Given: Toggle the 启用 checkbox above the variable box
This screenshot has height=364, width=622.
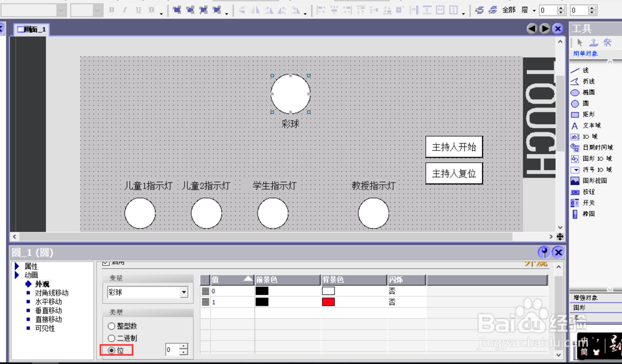Looking at the screenshot, I should point(106,262).
